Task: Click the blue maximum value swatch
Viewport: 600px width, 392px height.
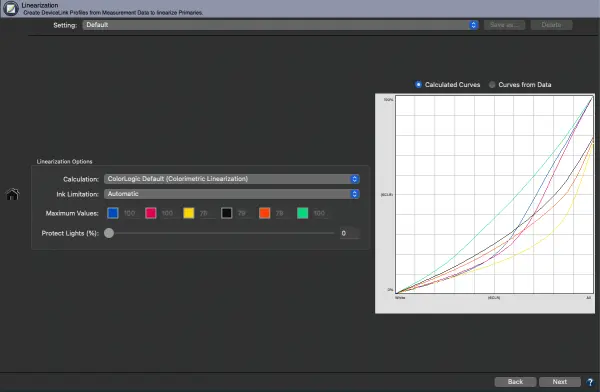Action: coord(113,213)
